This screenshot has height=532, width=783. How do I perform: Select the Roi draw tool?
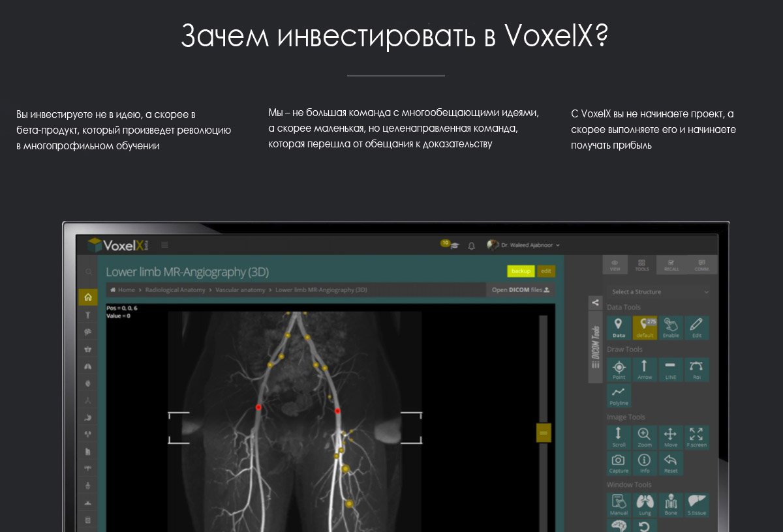(697, 370)
